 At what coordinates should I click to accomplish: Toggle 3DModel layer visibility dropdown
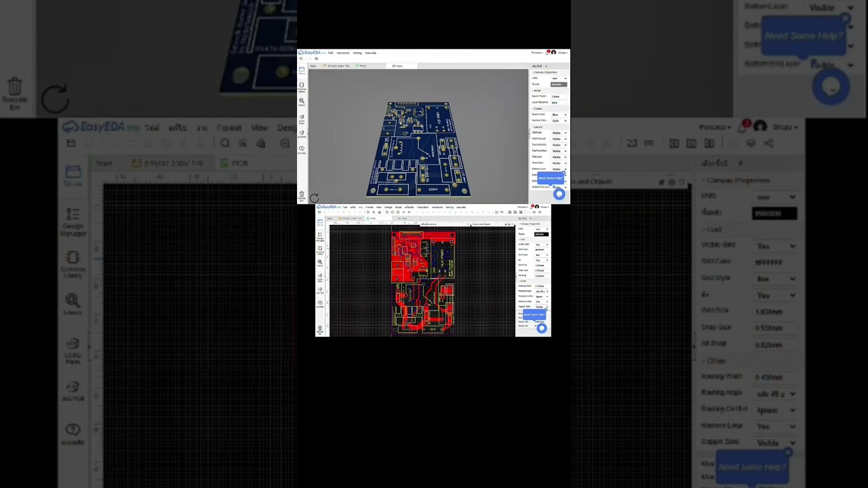click(559, 133)
